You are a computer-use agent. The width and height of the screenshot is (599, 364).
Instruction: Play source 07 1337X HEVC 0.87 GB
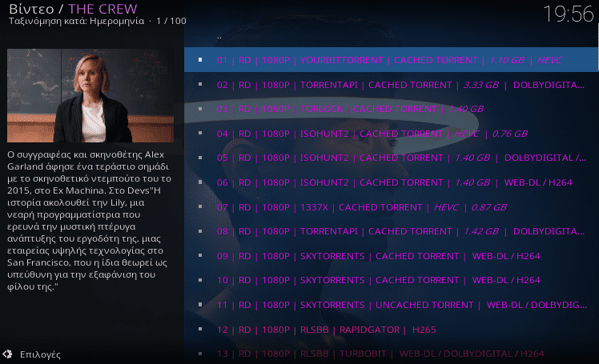[x=391, y=207]
